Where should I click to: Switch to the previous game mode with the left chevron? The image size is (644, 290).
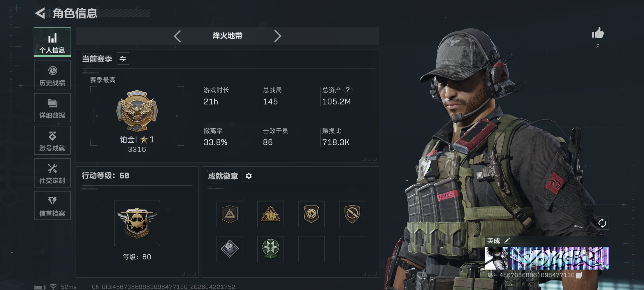click(x=177, y=36)
